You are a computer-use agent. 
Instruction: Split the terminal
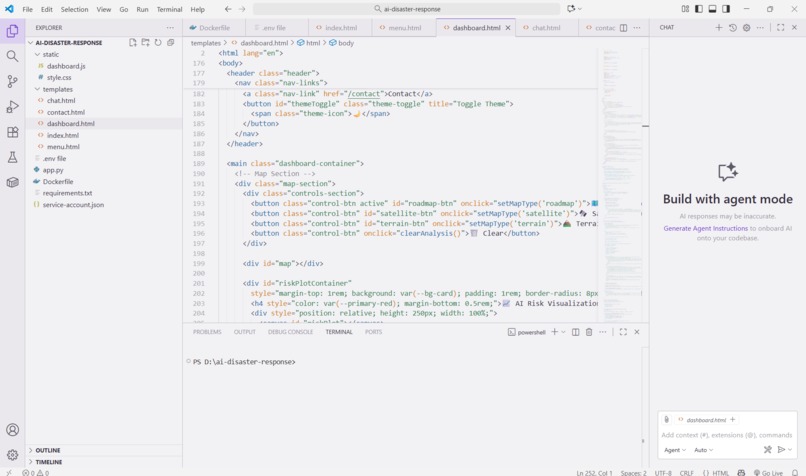pos(576,332)
